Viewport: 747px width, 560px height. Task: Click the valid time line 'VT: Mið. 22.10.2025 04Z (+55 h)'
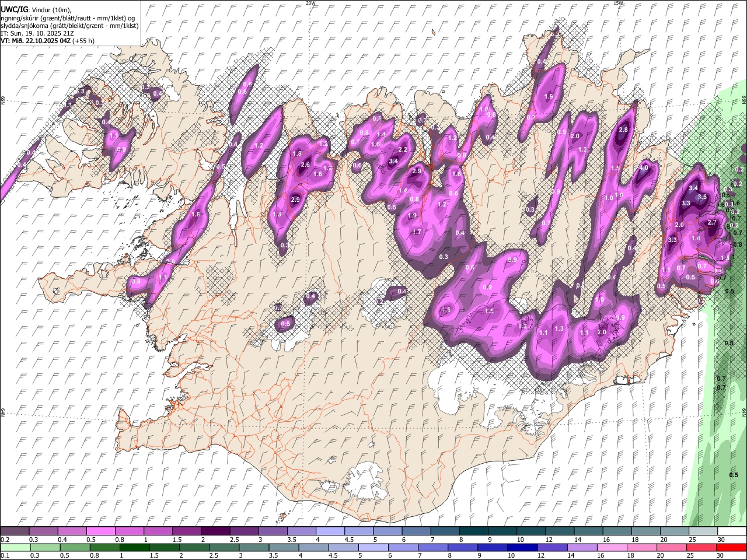click(48, 41)
